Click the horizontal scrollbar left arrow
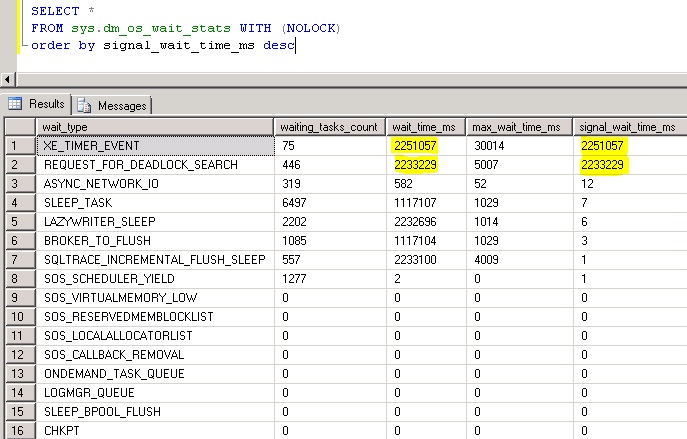Screen dimensions: 687x439 click(9, 79)
